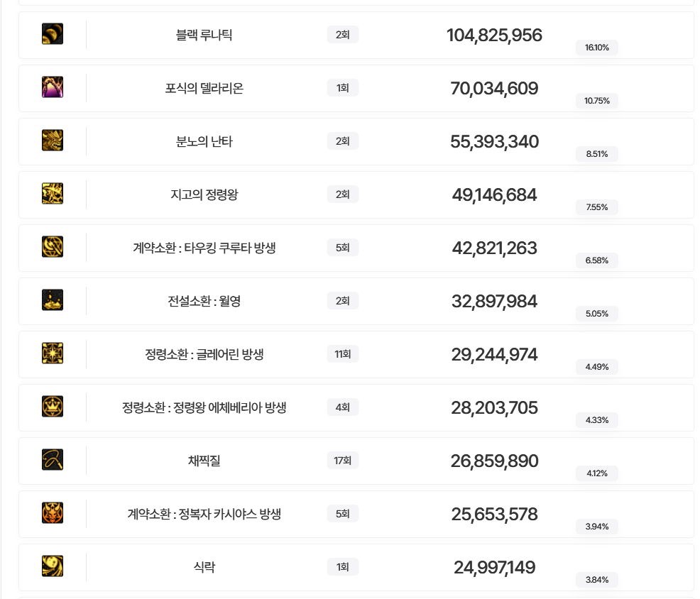Select the 글레어린 방생 skill icon

[53, 353]
